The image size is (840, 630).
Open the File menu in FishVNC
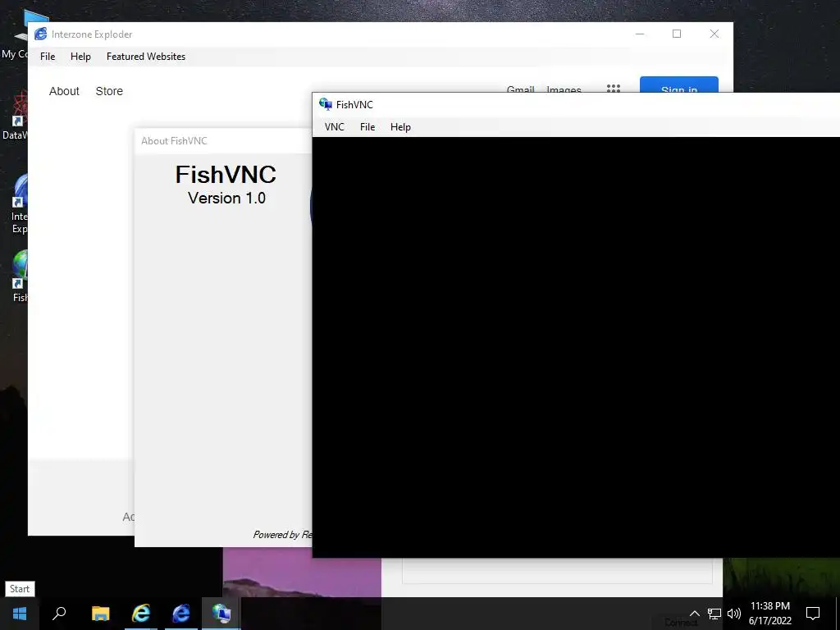coord(367,127)
